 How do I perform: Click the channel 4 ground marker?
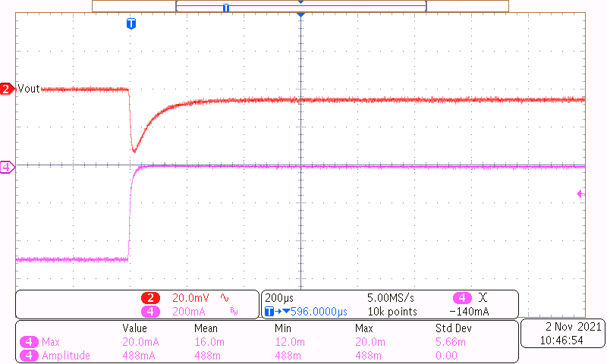(x=7, y=167)
